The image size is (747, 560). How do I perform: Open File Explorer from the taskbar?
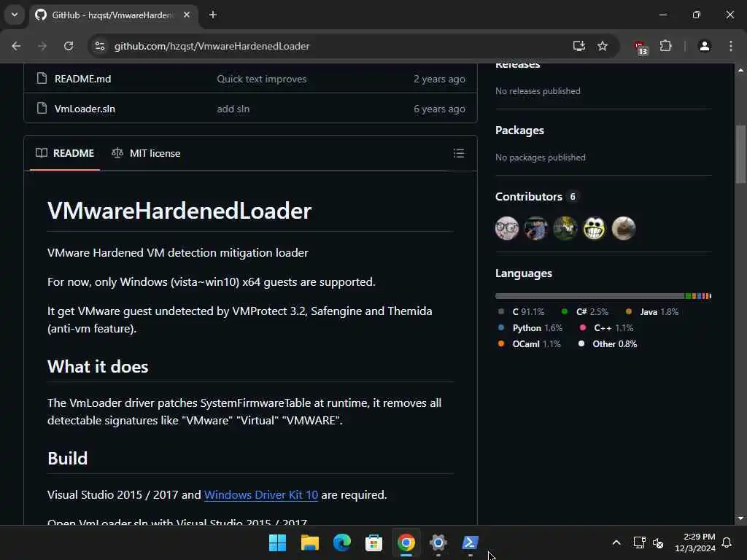click(309, 542)
